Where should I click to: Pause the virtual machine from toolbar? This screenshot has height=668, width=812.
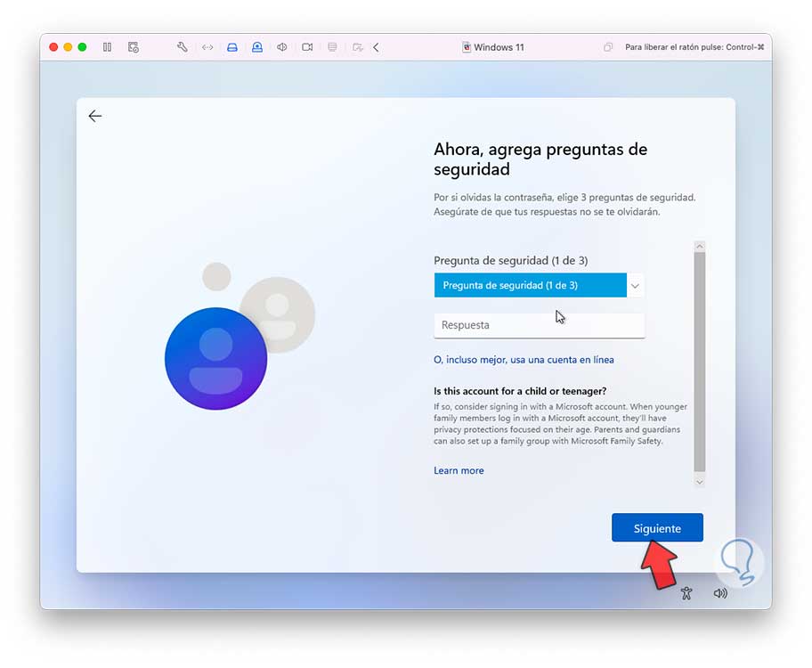pyautogui.click(x=107, y=47)
